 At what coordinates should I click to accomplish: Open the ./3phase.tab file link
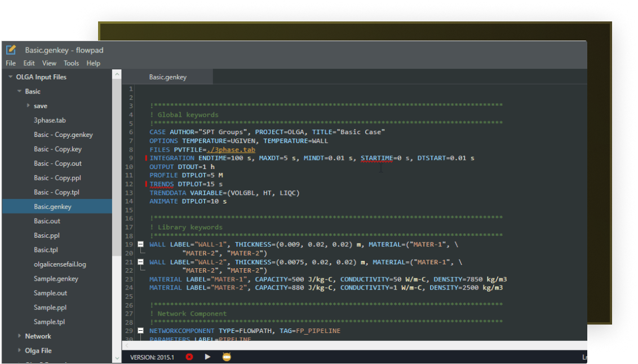point(231,150)
